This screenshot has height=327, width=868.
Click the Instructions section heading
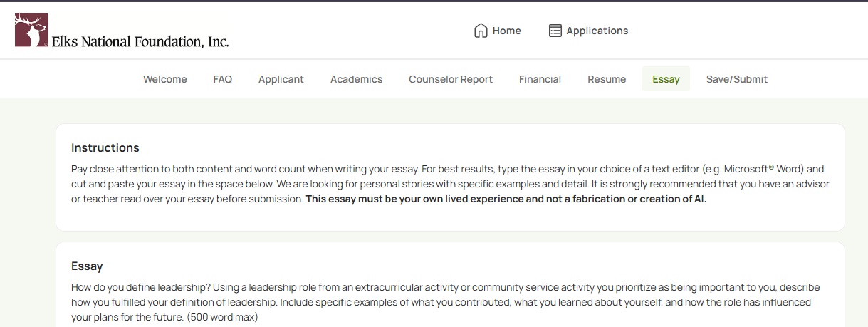pyautogui.click(x=105, y=148)
